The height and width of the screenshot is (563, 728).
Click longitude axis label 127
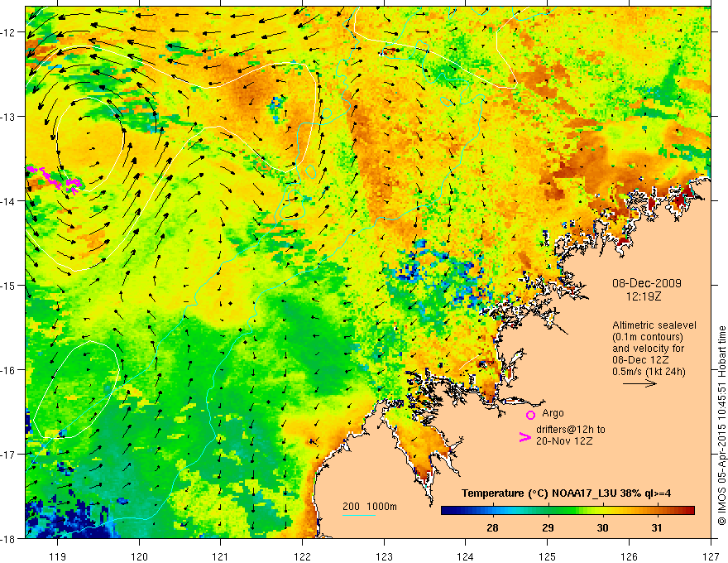(x=711, y=556)
